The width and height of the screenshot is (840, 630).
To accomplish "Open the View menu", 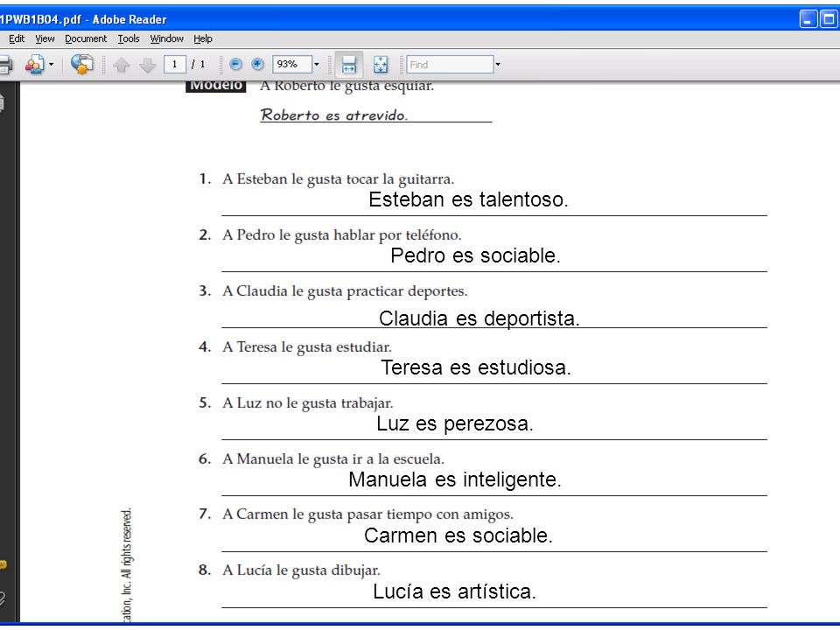I will click(45, 38).
